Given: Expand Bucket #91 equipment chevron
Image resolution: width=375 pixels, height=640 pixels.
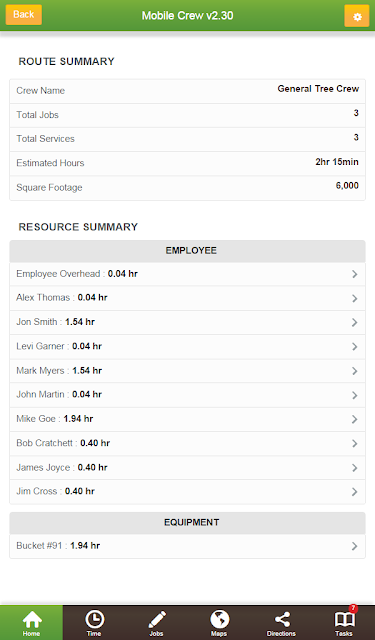Looking at the screenshot, I should [x=355, y=546].
